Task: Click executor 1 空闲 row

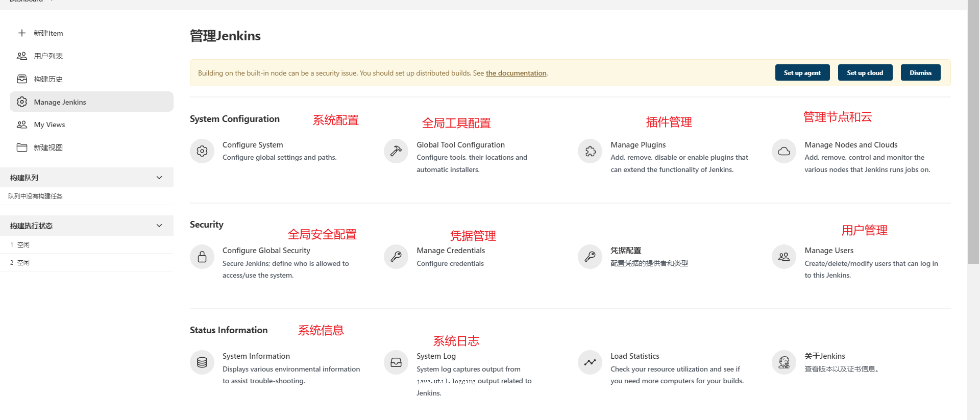Action: [87, 244]
